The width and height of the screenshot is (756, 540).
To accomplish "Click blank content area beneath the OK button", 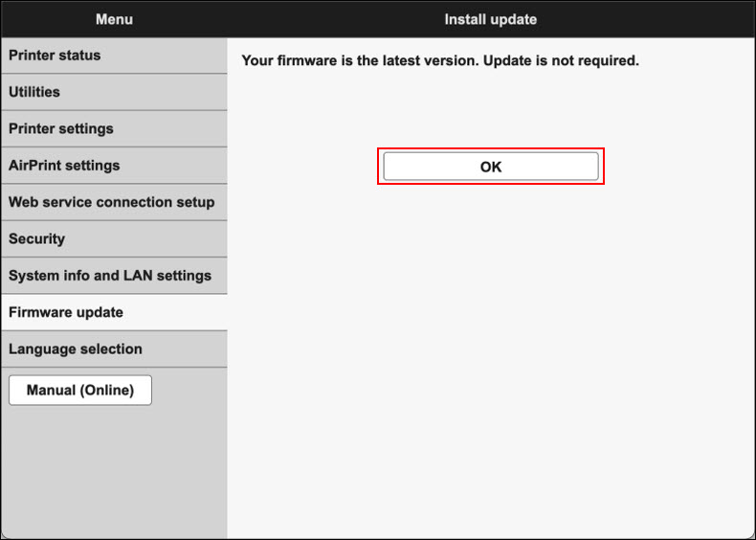I will coord(490,364).
